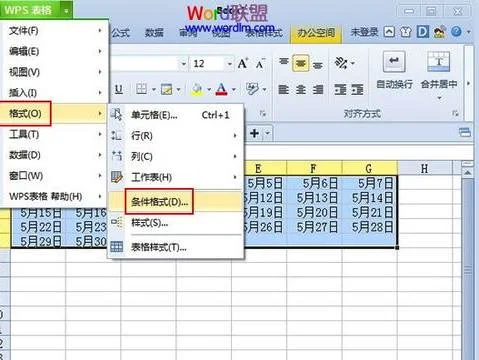The width and height of the screenshot is (479, 360).
Task: Increase font size with large A icon
Action: [x=243, y=63]
